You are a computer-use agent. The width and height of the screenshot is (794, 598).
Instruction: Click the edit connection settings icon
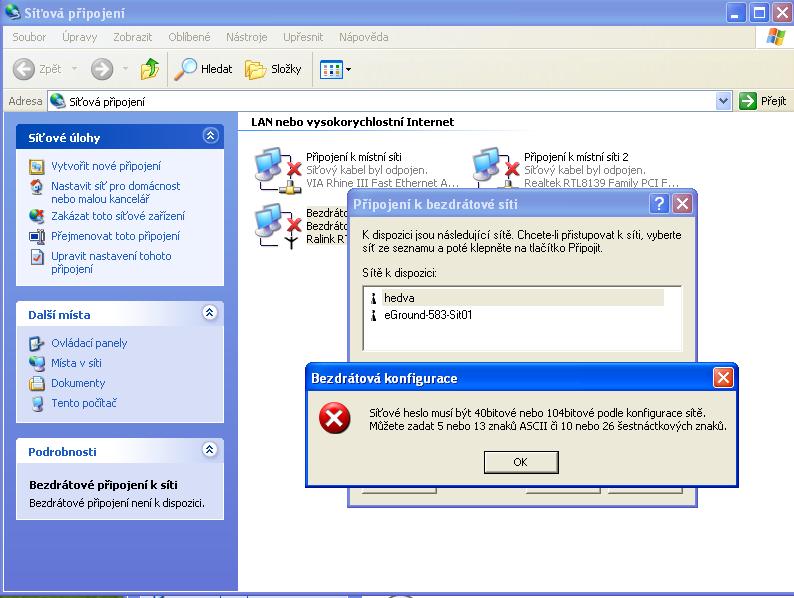[x=36, y=257]
